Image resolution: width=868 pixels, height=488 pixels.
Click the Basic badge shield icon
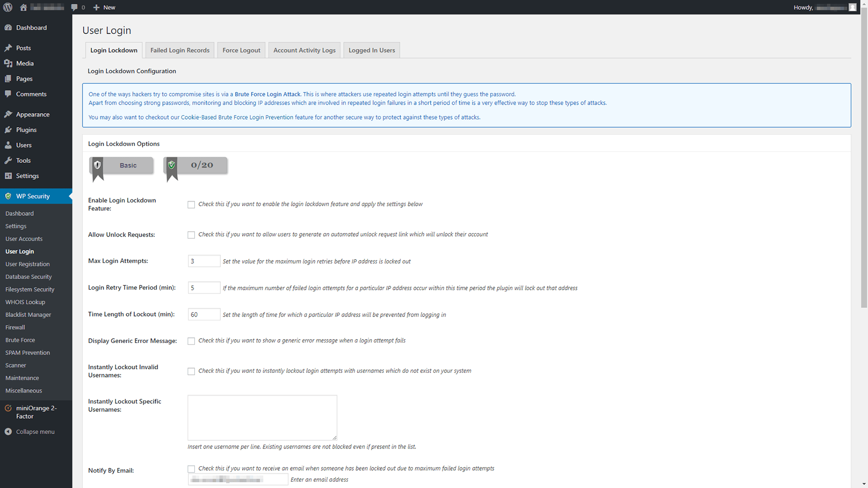(98, 165)
